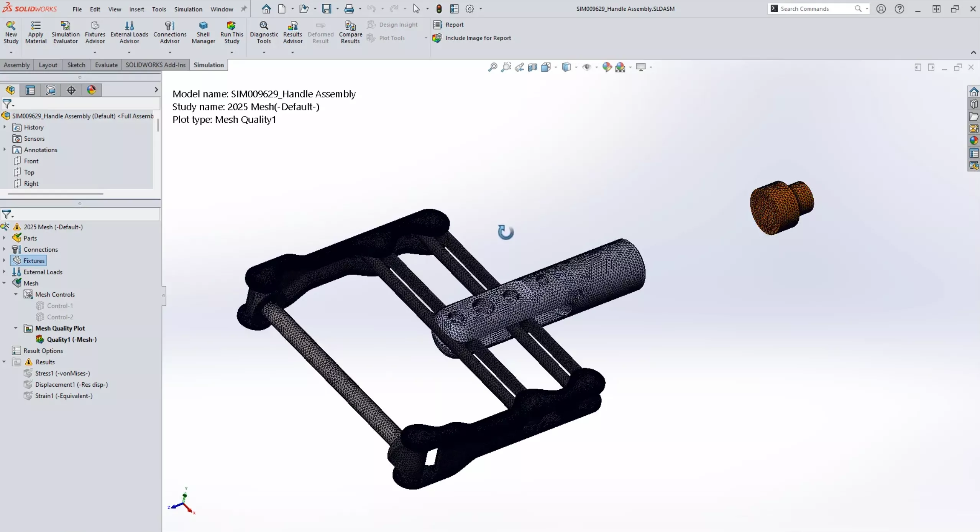Click the Home icon in title toolbar
The image size is (980, 532).
click(x=266, y=9)
